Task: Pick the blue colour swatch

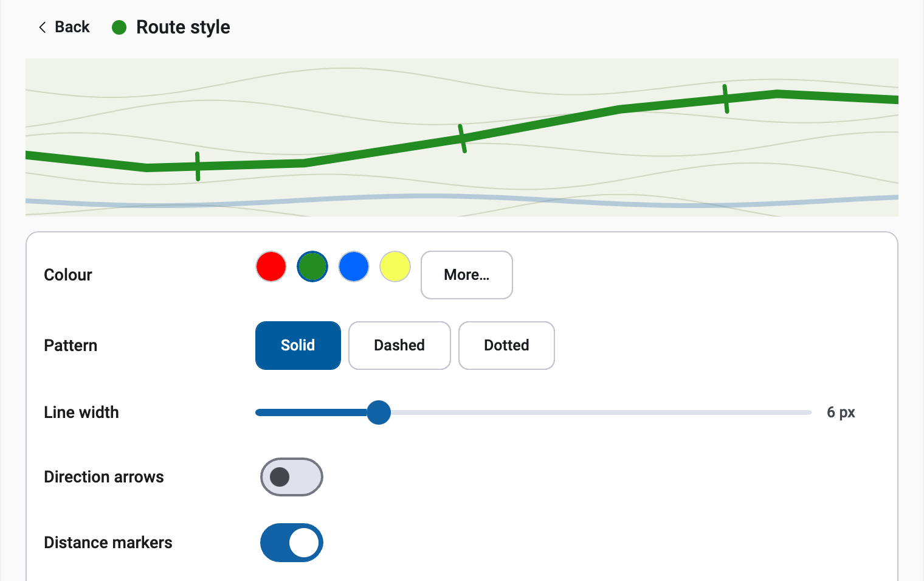Action: tap(354, 266)
